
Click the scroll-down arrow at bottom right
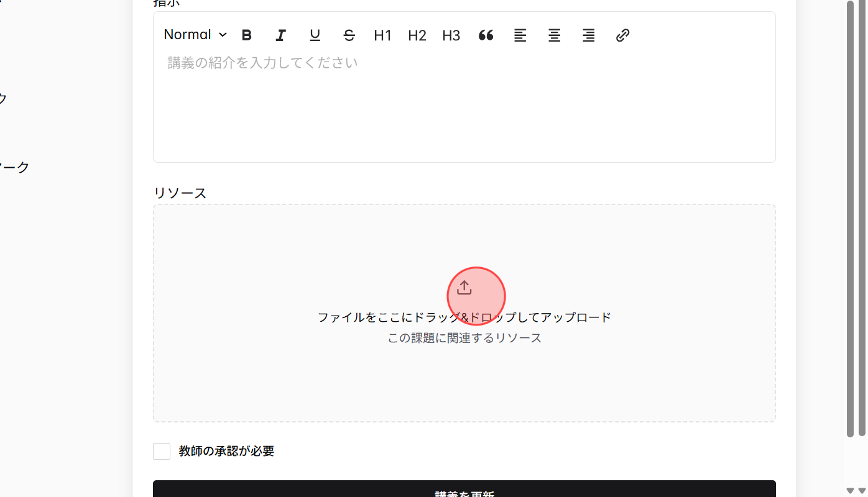863,491
